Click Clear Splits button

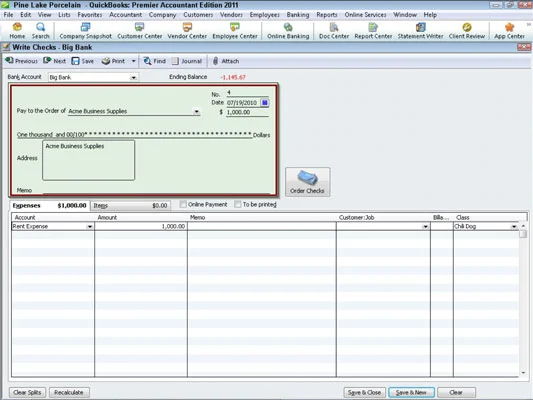tap(27, 393)
